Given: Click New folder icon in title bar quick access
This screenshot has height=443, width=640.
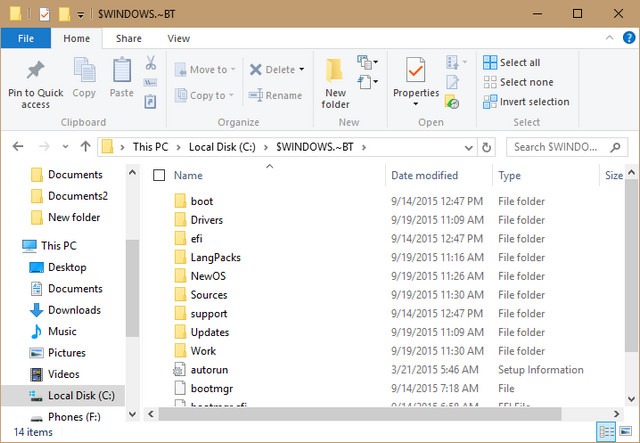Looking at the screenshot, I should pos(64,14).
